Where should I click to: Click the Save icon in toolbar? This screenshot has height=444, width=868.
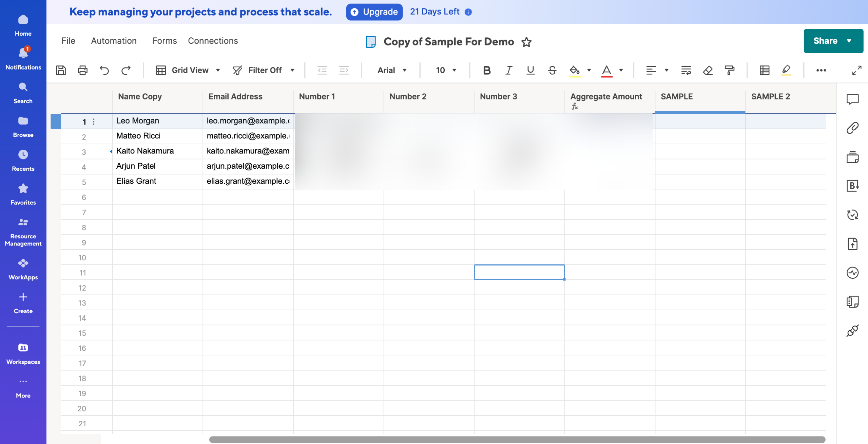tap(61, 70)
